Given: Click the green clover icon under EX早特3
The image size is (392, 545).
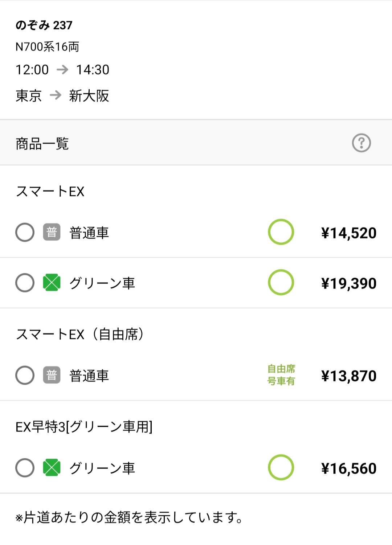Looking at the screenshot, I should [52, 468].
